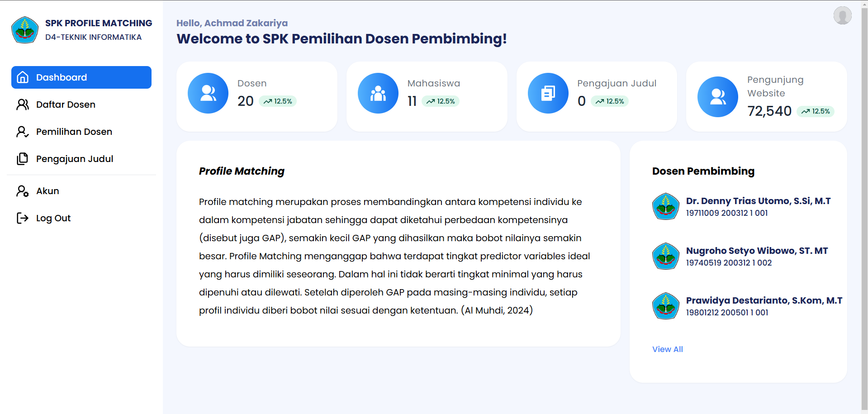Click the Mahasiswa count value 11
This screenshot has height=414, width=868.
[x=412, y=101]
